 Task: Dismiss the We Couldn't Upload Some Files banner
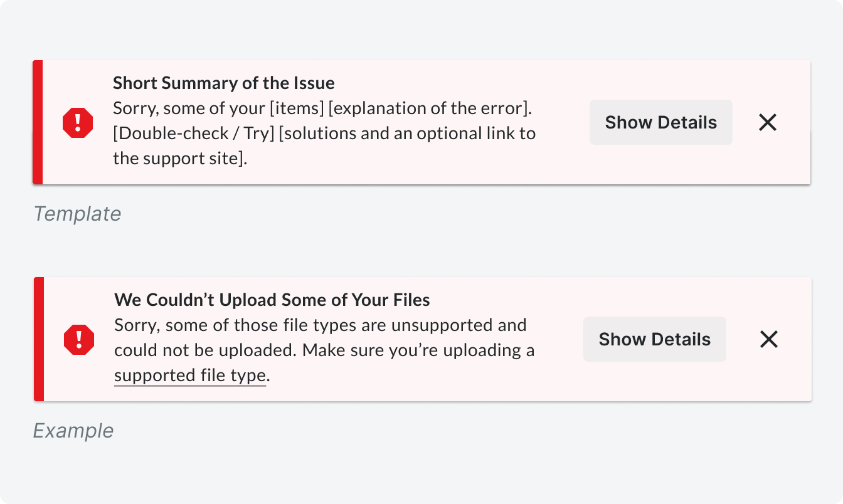pos(769,339)
